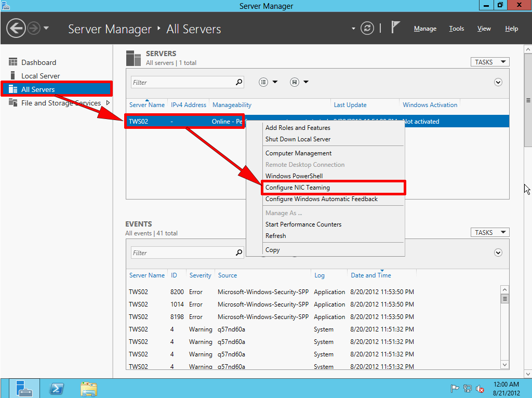Open the View menu

click(x=484, y=29)
